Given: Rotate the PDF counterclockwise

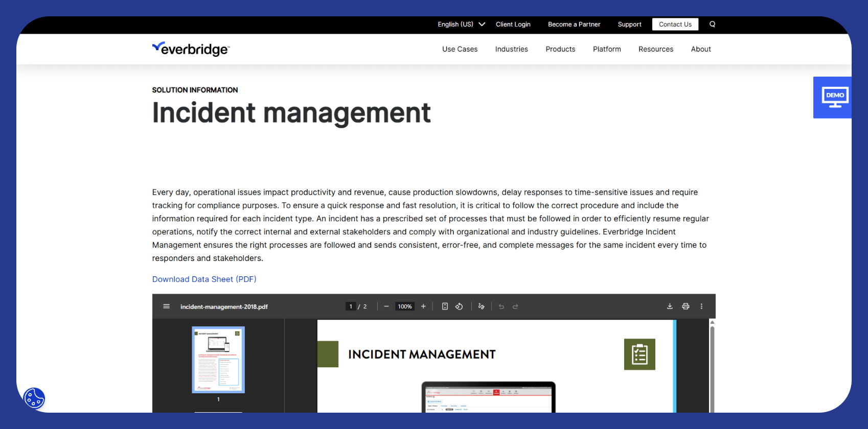Looking at the screenshot, I should [459, 306].
